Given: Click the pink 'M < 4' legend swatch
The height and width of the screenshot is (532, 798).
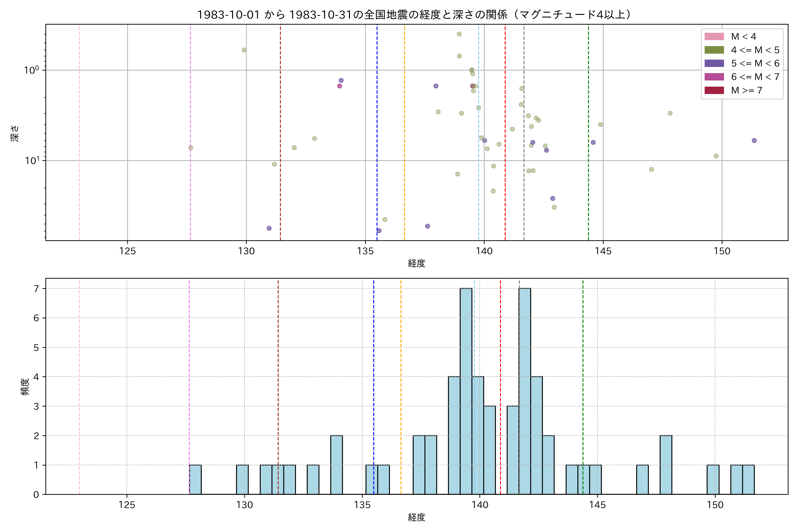Looking at the screenshot, I should 714,37.
